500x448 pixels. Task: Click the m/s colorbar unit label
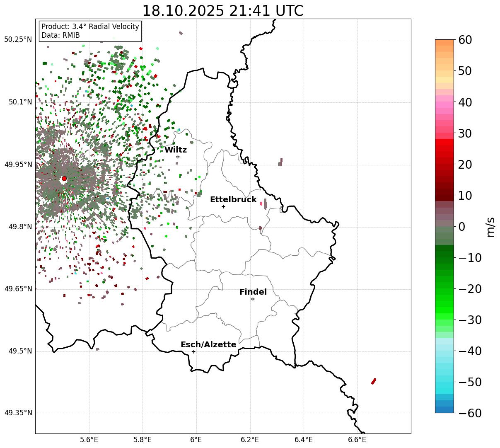[x=491, y=226]
